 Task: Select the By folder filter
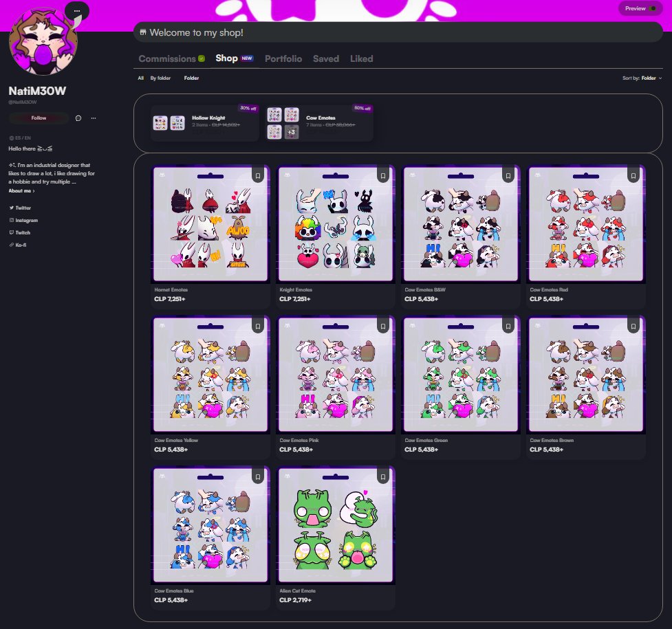(x=160, y=78)
